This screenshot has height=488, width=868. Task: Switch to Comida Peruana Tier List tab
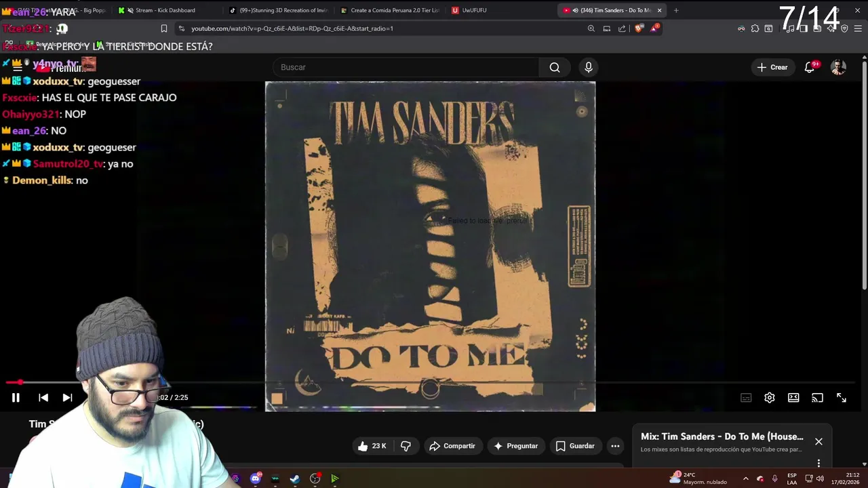coord(391,10)
